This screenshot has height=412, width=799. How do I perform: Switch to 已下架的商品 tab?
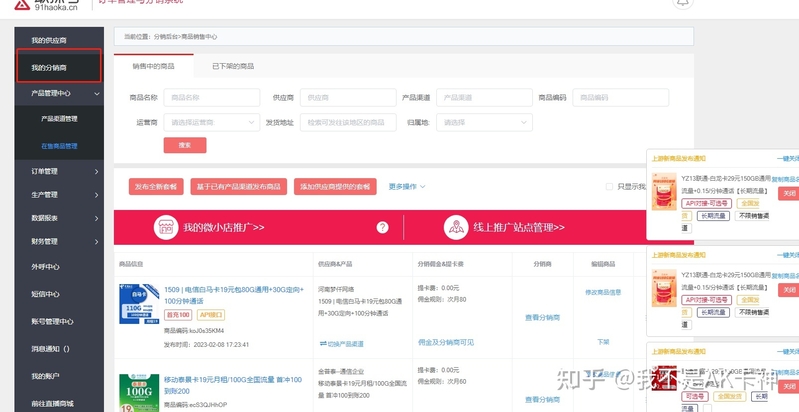point(233,66)
